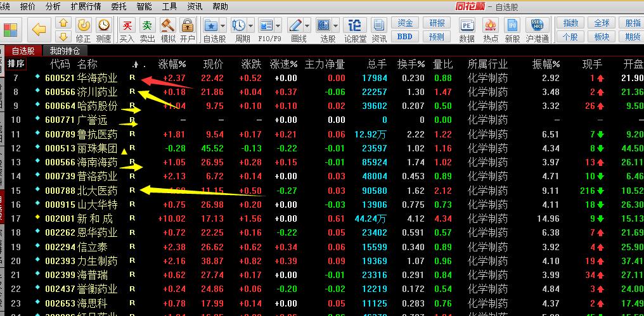The image size is (644, 316).
Task: Select the 画线 drawing pencil icon
Action: tap(295, 25)
